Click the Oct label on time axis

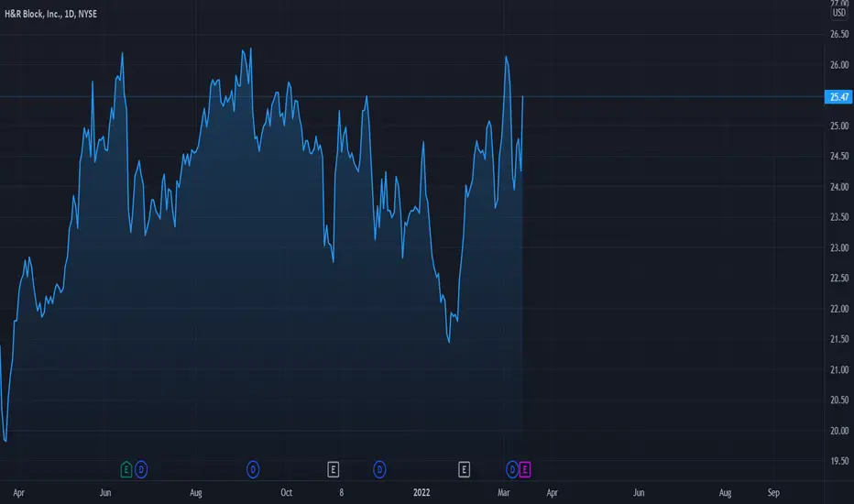click(x=287, y=493)
